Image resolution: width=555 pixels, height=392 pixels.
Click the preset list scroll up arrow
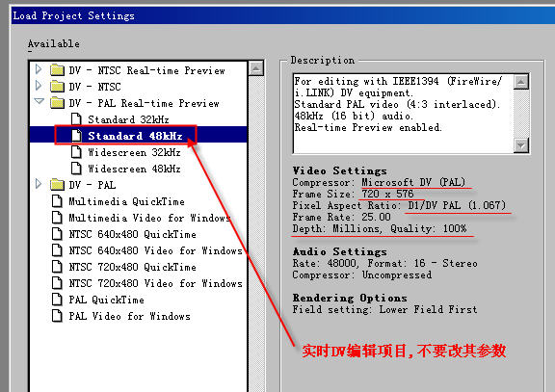pyautogui.click(x=256, y=68)
